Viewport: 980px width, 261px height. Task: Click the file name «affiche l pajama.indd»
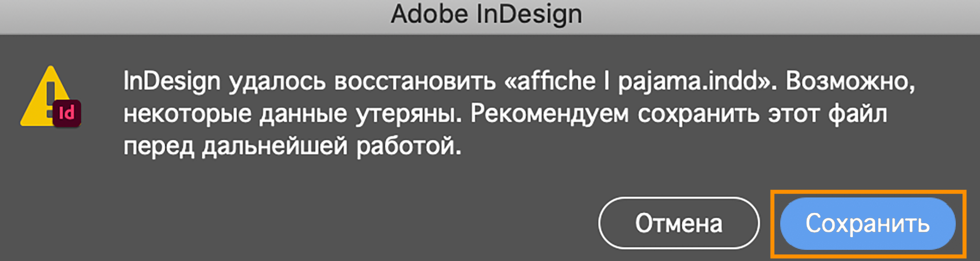click(638, 81)
